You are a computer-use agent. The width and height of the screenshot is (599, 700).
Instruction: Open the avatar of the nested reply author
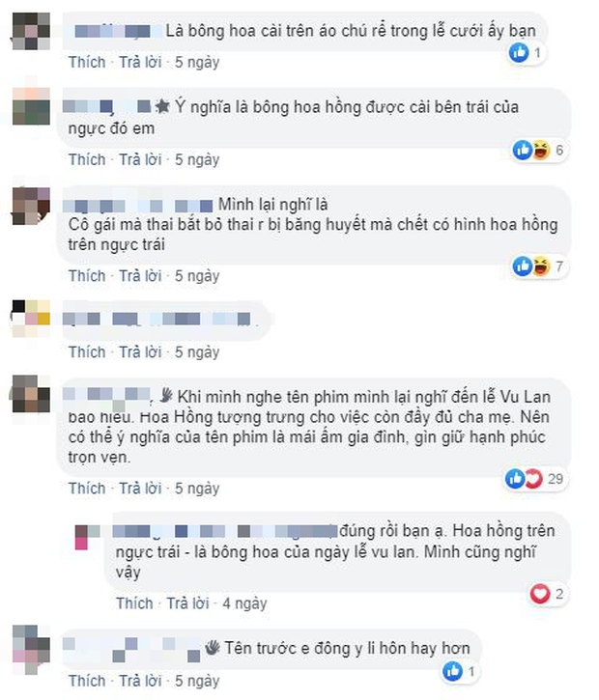coord(88,537)
